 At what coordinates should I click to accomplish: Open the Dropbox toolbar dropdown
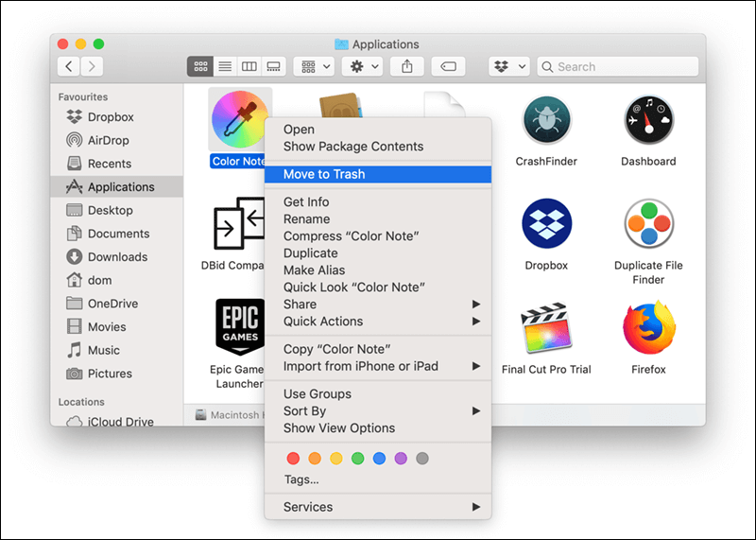pos(509,66)
